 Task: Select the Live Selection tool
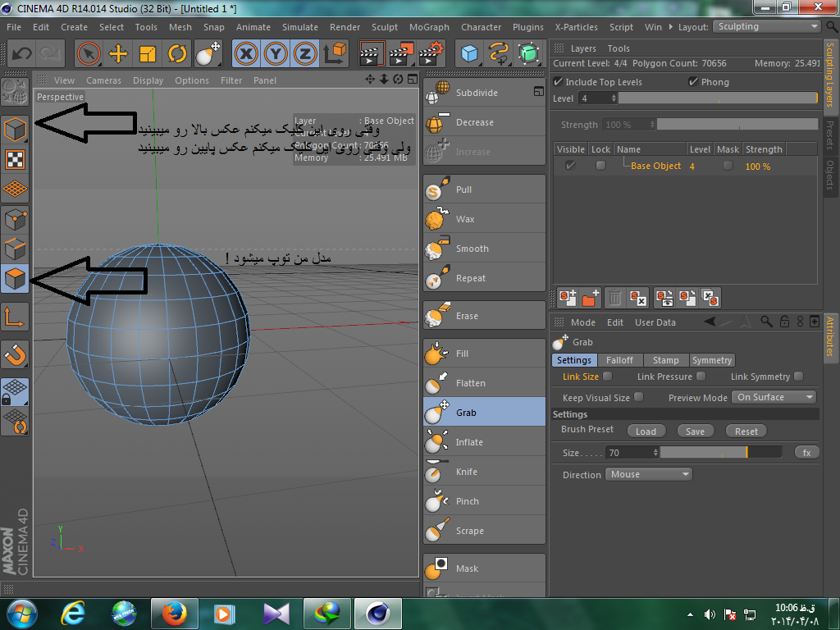click(x=89, y=53)
